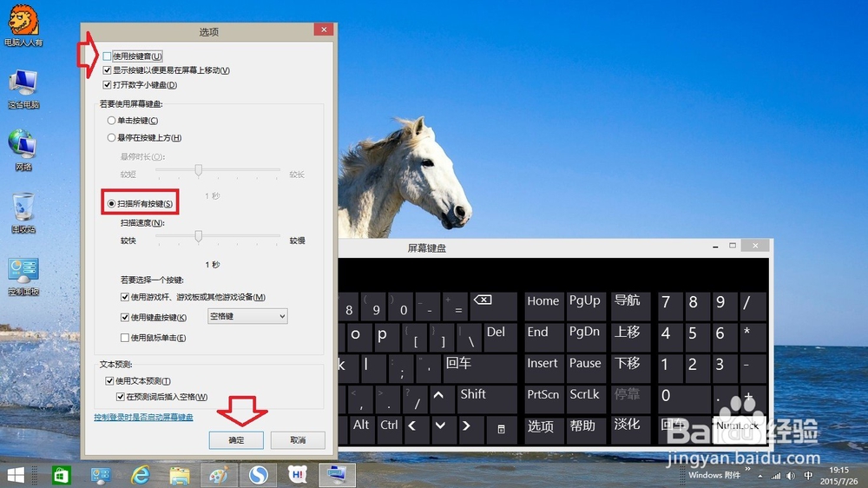Select 扫描所有按键 radio button
868x488 pixels.
111,203
